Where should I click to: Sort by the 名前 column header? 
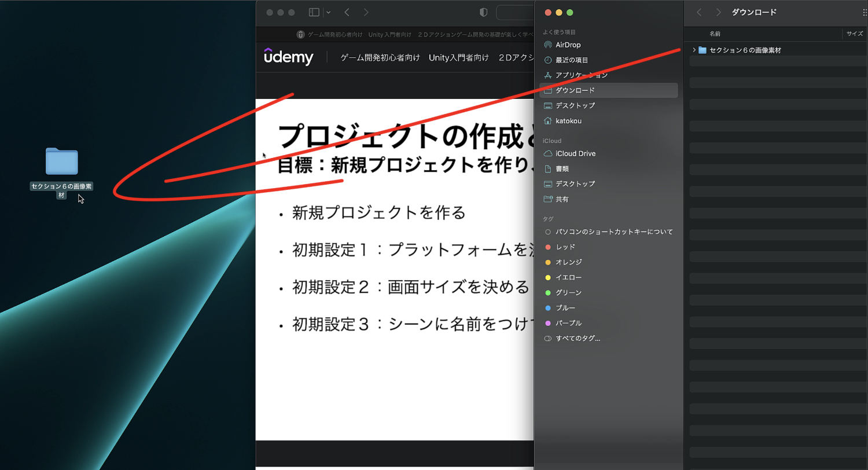pos(715,34)
